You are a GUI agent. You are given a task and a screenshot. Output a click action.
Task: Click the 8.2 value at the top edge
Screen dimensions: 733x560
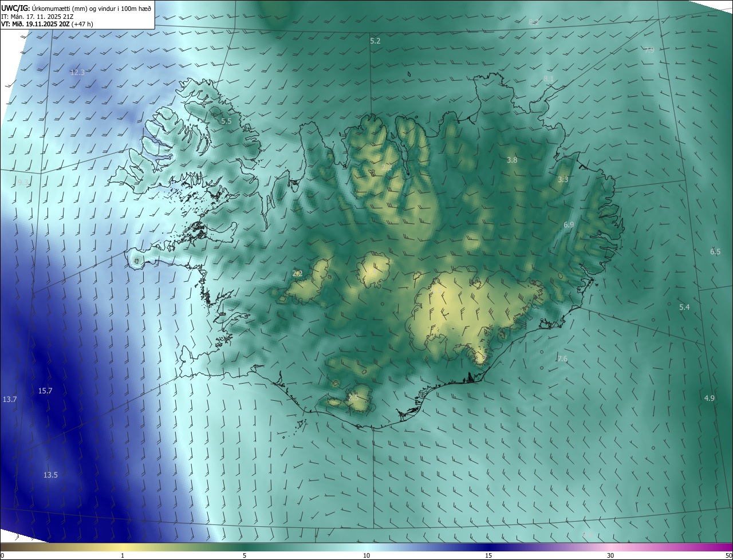[533, 22]
